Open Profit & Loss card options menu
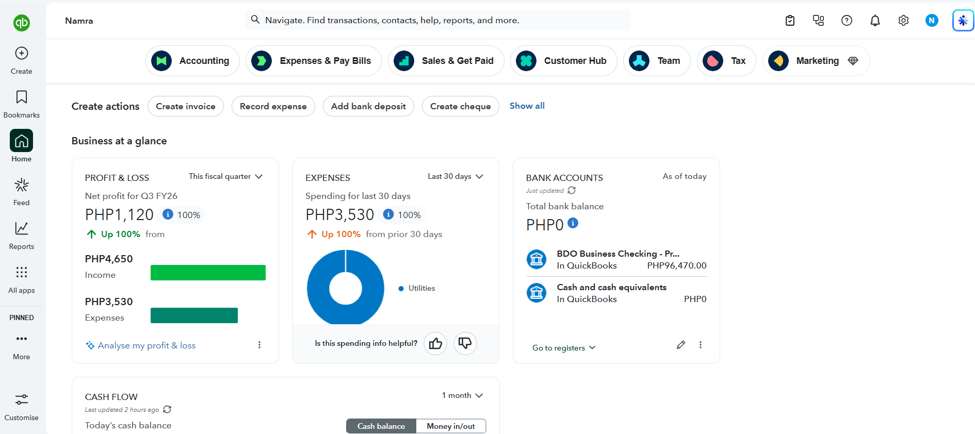The width and height of the screenshot is (975, 434). click(x=259, y=345)
